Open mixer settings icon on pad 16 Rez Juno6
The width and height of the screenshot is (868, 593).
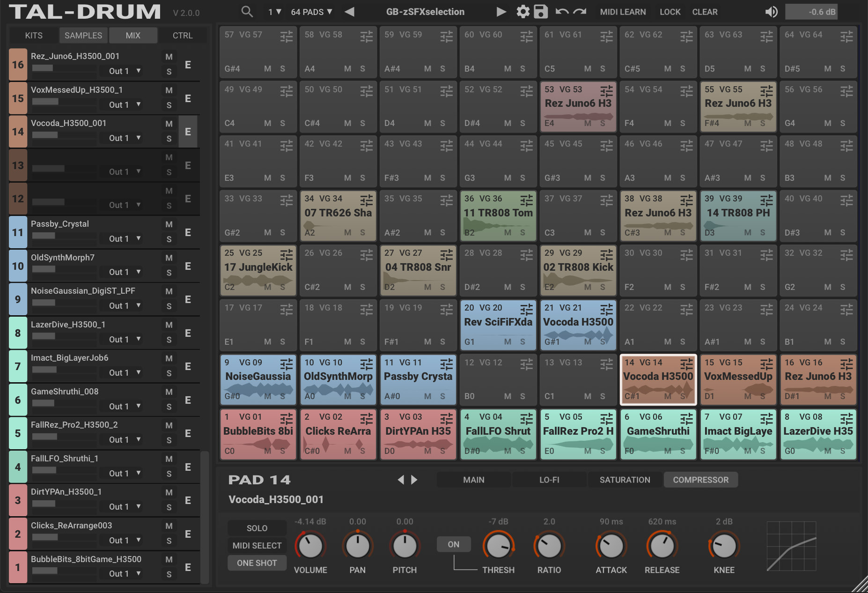(x=846, y=364)
